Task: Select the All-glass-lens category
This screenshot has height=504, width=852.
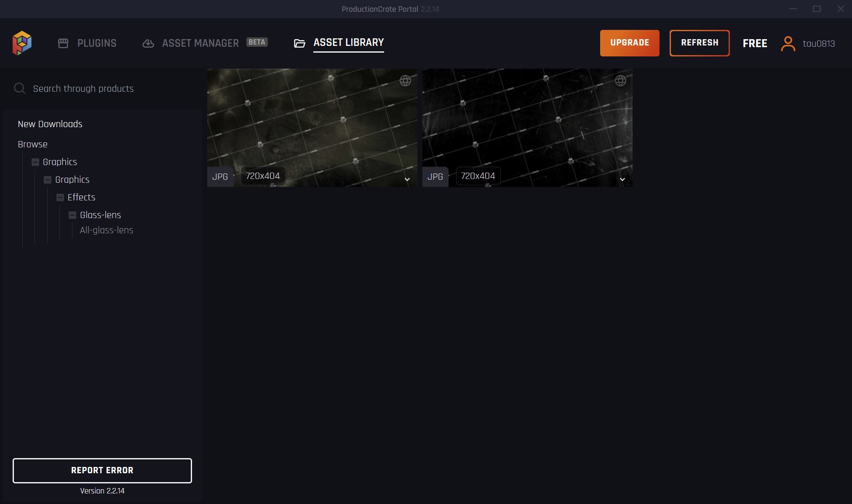Action: coord(106,230)
